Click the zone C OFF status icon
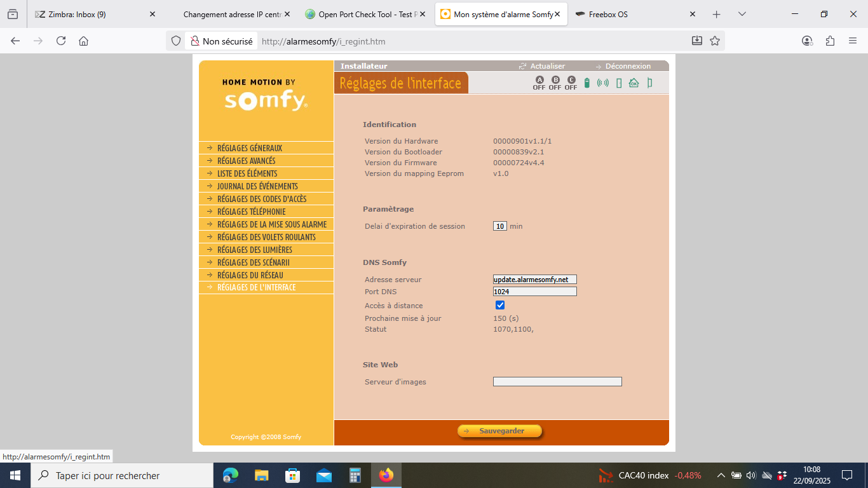 [571, 83]
